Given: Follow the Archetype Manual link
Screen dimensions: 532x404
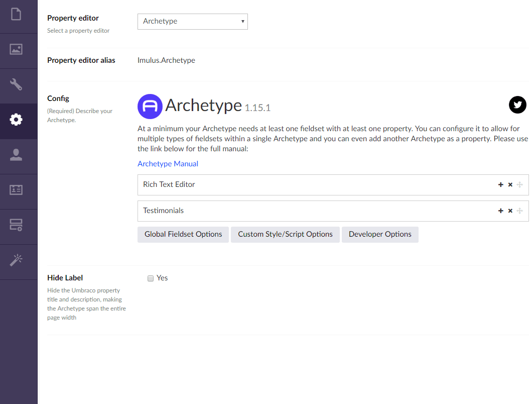Looking at the screenshot, I should point(168,164).
